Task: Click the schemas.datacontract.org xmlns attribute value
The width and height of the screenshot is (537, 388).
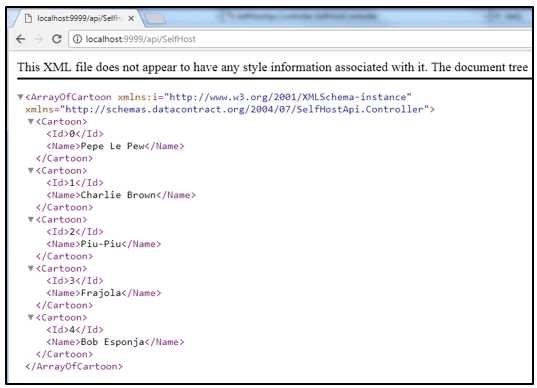Action: 245,110
